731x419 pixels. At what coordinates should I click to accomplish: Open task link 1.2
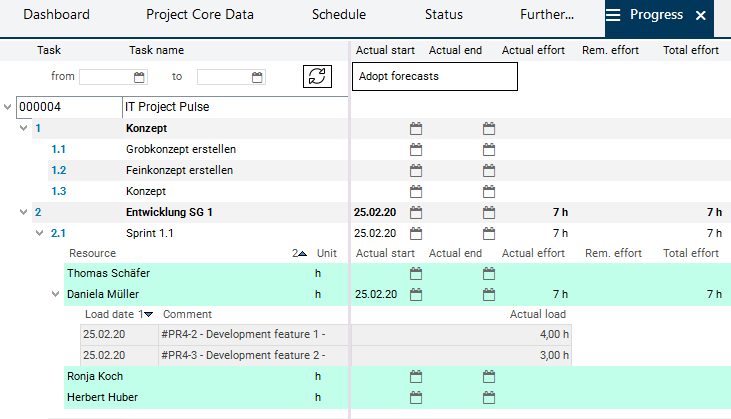click(59, 170)
